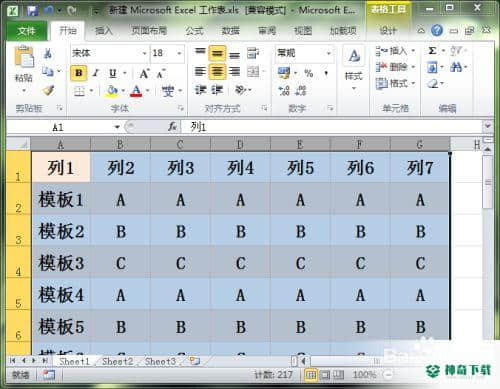Align text to top of cell

tap(200, 52)
